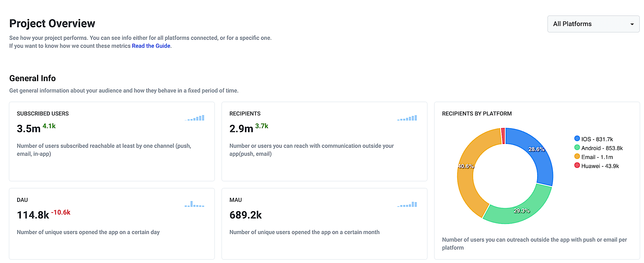
Task: Click the thin red Huawei donut slice
Action: 503,136
